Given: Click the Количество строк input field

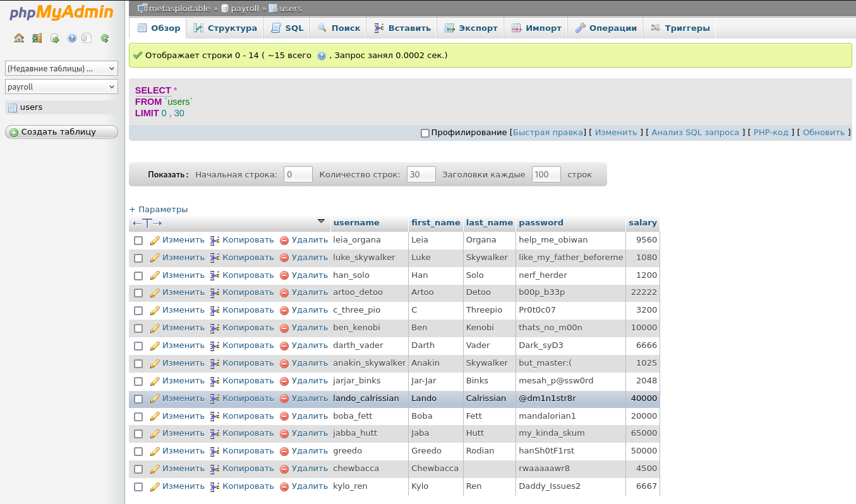Looking at the screenshot, I should [421, 174].
